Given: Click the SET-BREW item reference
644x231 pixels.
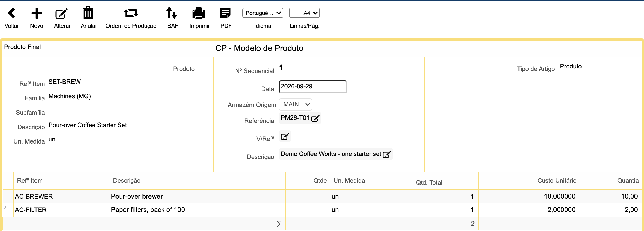Looking at the screenshot, I should click(65, 82).
